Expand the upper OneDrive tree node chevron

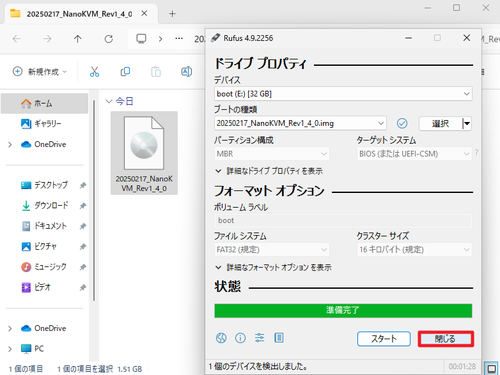click(x=10, y=144)
